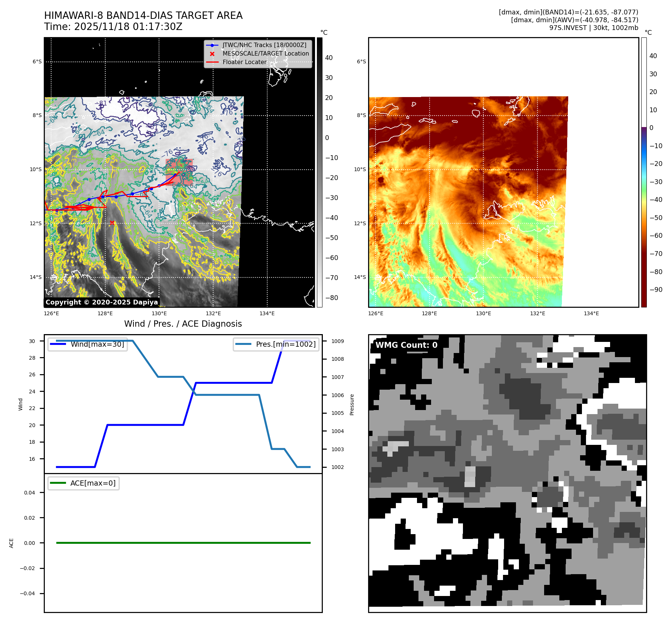Viewport: 672px width, 626px height.
Task: Click the 97S.INVEST storm info text
Action: [593, 28]
